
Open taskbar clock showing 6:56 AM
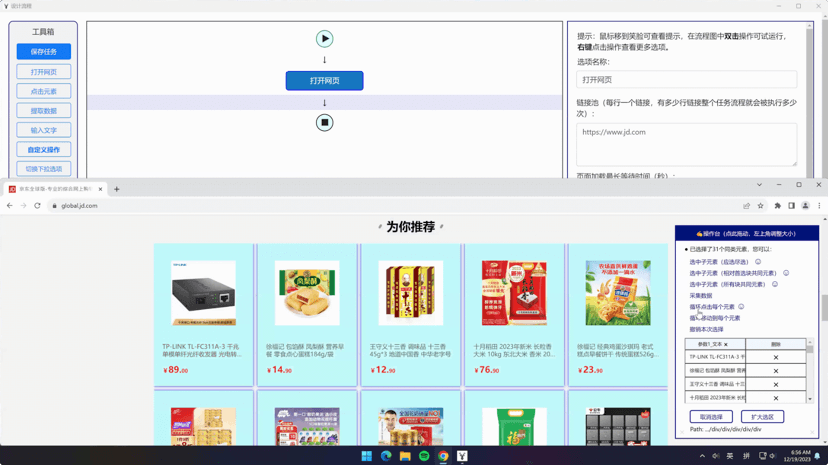click(x=797, y=456)
